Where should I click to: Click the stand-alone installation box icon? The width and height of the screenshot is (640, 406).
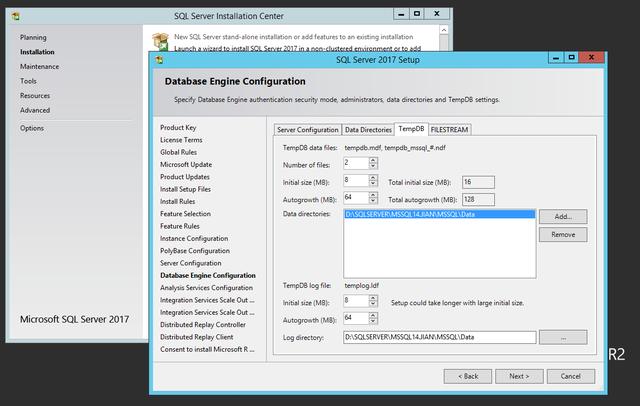tap(160, 42)
